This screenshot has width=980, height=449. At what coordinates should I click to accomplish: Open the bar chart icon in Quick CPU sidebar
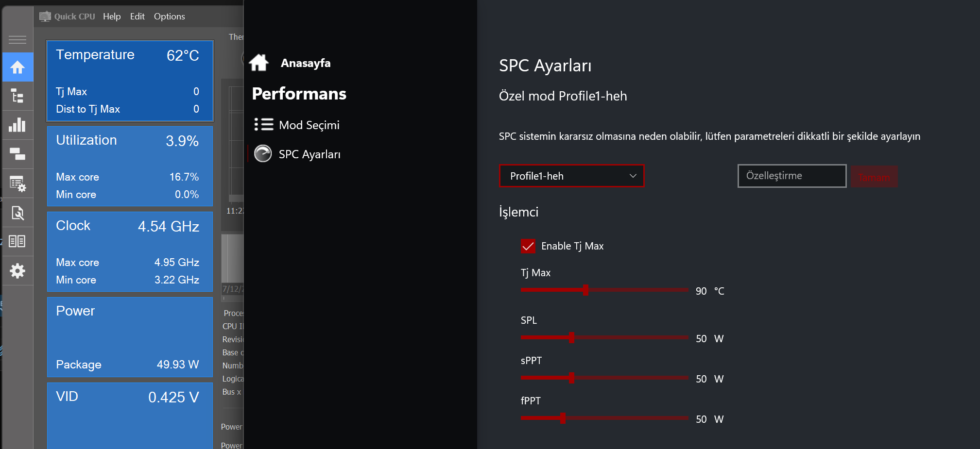[x=17, y=125]
